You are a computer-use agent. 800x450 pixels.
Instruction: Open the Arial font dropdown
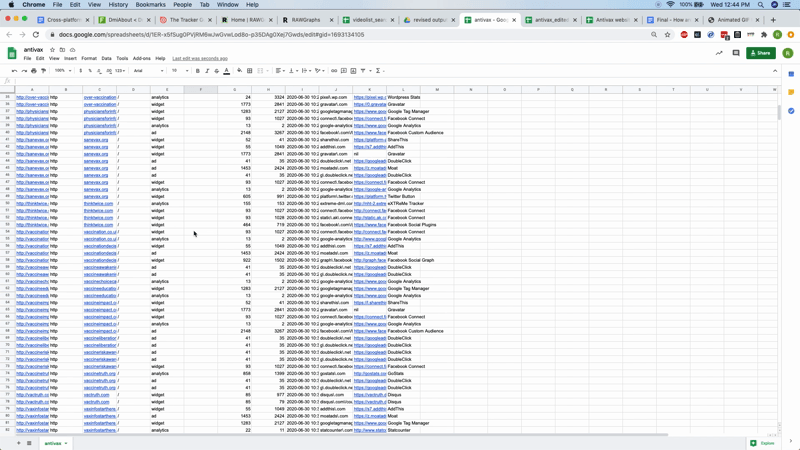point(148,71)
